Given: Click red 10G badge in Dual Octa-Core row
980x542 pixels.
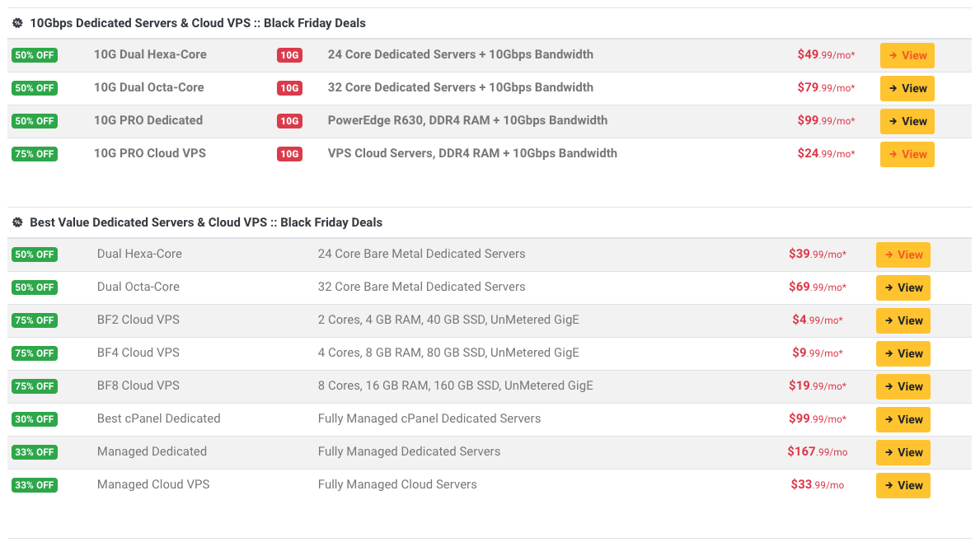Looking at the screenshot, I should (x=289, y=88).
